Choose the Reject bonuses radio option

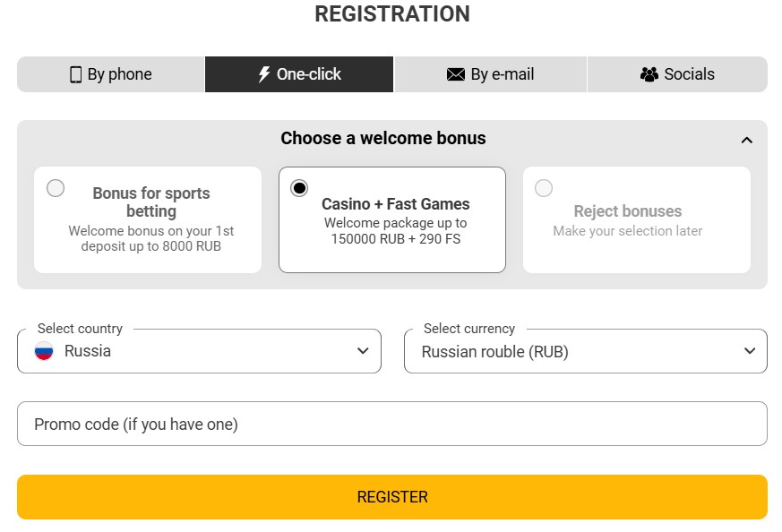tap(544, 188)
